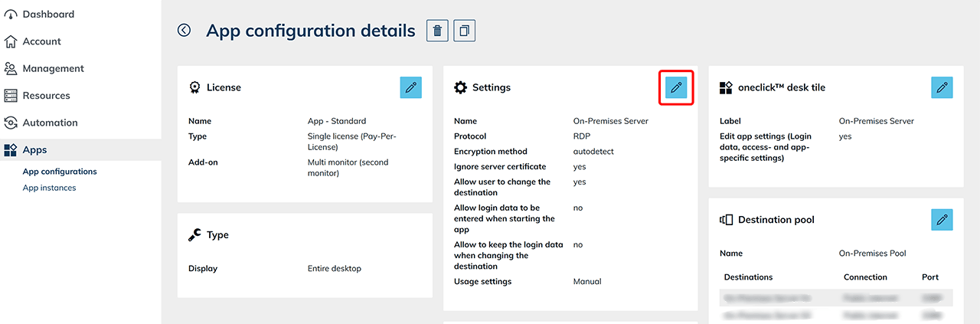This screenshot has width=980, height=324.
Task: Click the Port column header
Action: coord(929,277)
